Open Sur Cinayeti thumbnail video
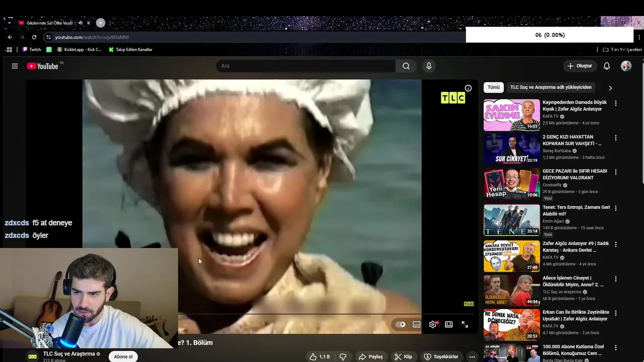Screen dimensions: 644x362 click(512, 149)
